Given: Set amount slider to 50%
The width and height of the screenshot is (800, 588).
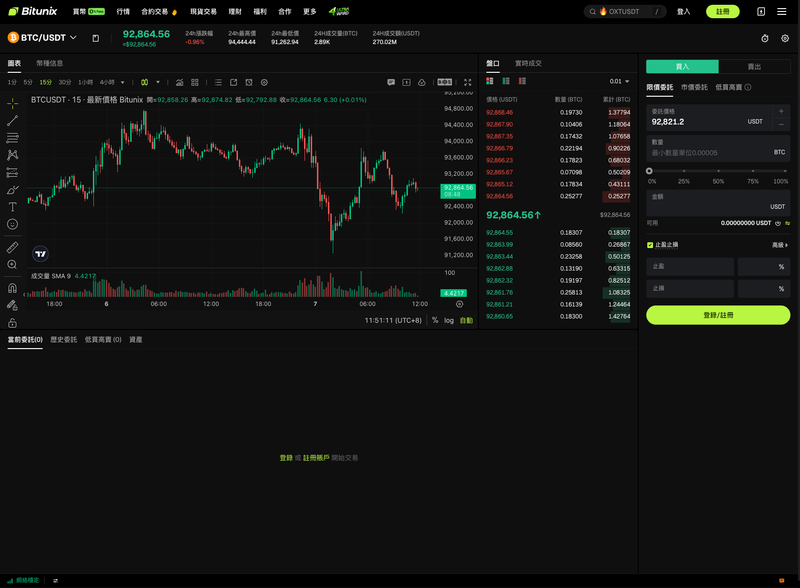Looking at the screenshot, I should pyautogui.click(x=718, y=171).
